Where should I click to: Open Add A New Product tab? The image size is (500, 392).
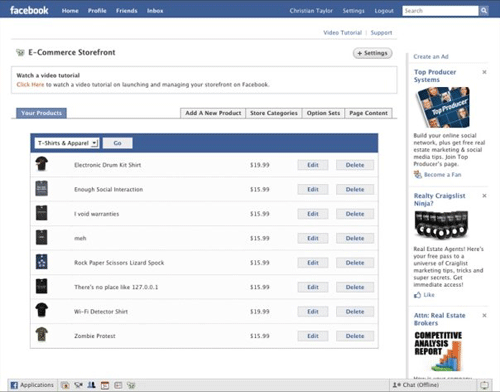213,113
